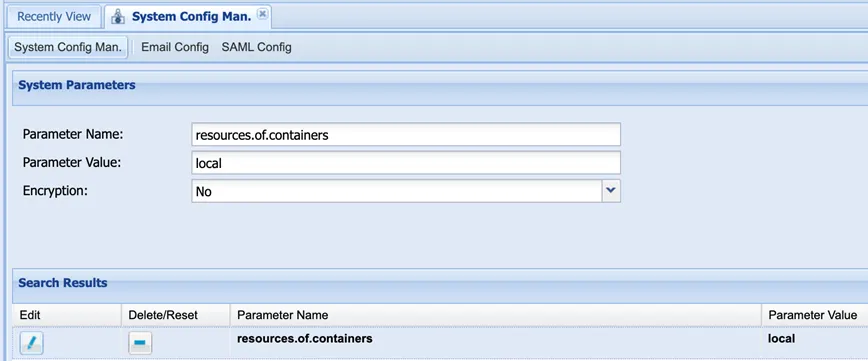Click the Encryption: label
This screenshot has width=868, height=361.
click(x=55, y=191)
